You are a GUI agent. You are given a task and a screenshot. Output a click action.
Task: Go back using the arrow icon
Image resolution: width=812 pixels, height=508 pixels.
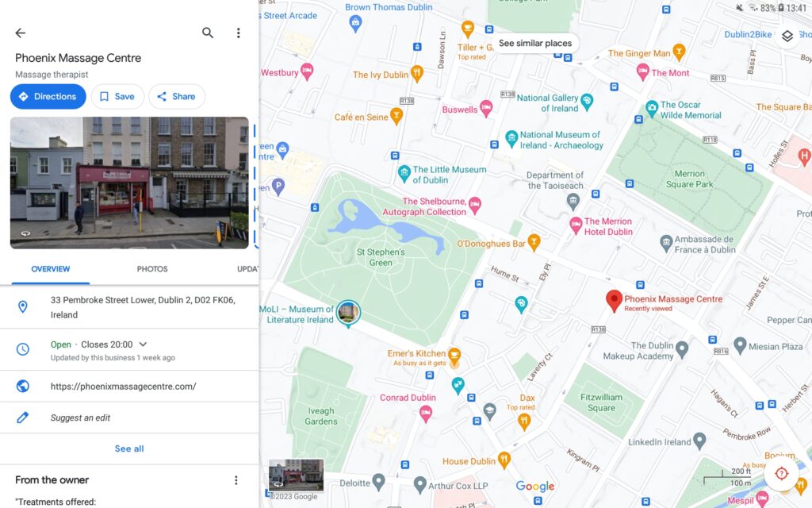(x=20, y=33)
